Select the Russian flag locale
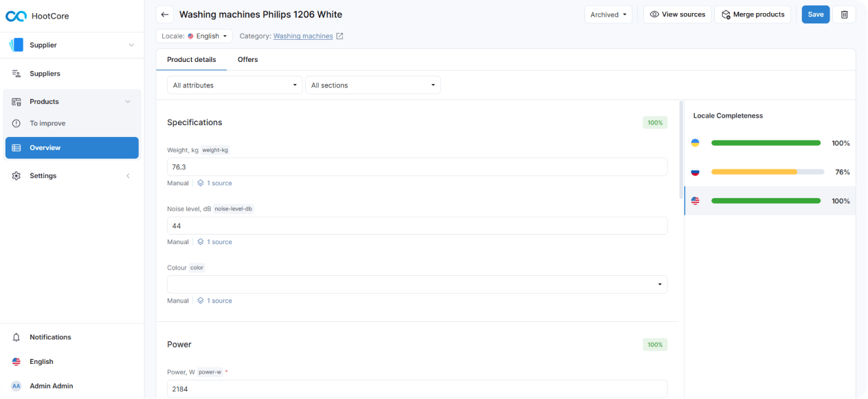 (x=695, y=172)
